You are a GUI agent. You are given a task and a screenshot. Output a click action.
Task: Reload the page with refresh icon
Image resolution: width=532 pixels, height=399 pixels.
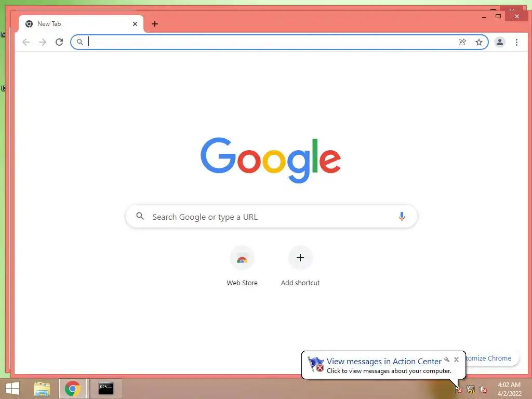coord(59,42)
